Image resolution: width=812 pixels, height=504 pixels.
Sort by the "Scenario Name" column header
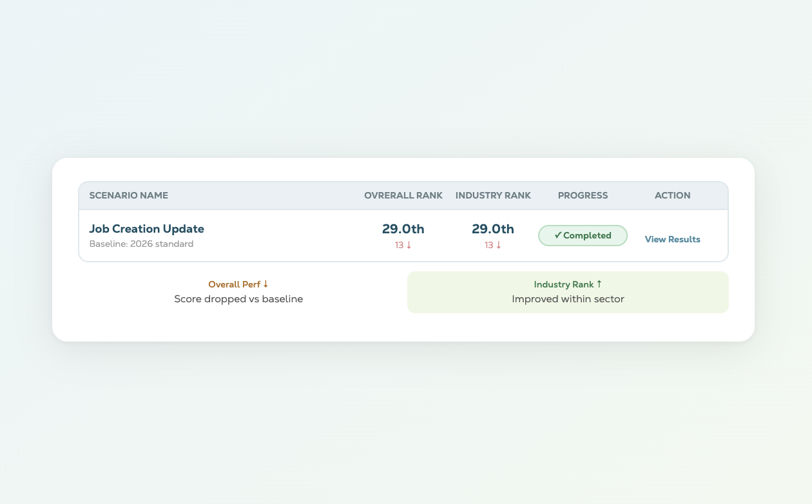[128, 195]
